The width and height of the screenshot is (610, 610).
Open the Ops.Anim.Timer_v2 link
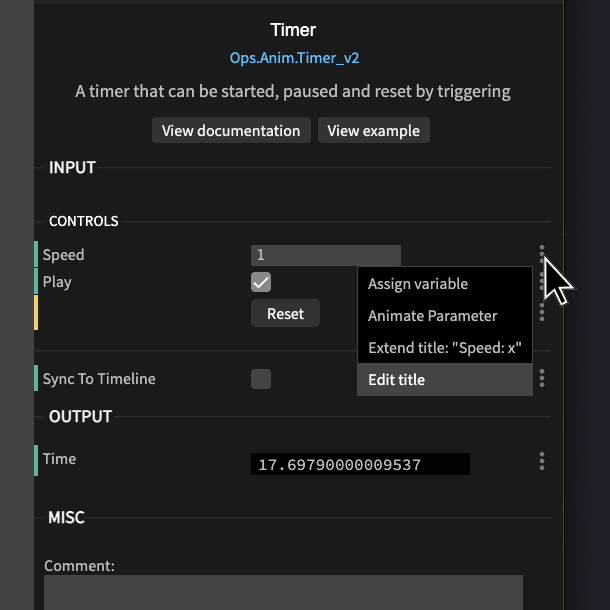294,58
